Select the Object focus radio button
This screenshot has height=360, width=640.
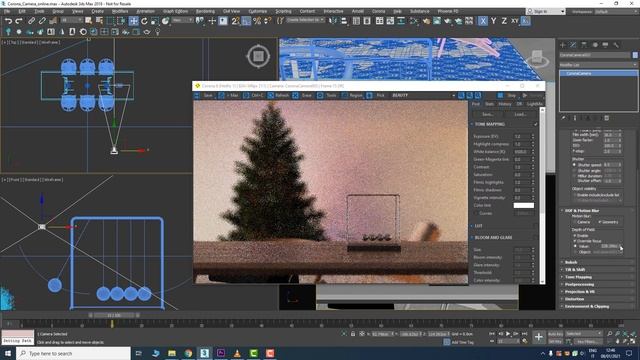[576, 252]
